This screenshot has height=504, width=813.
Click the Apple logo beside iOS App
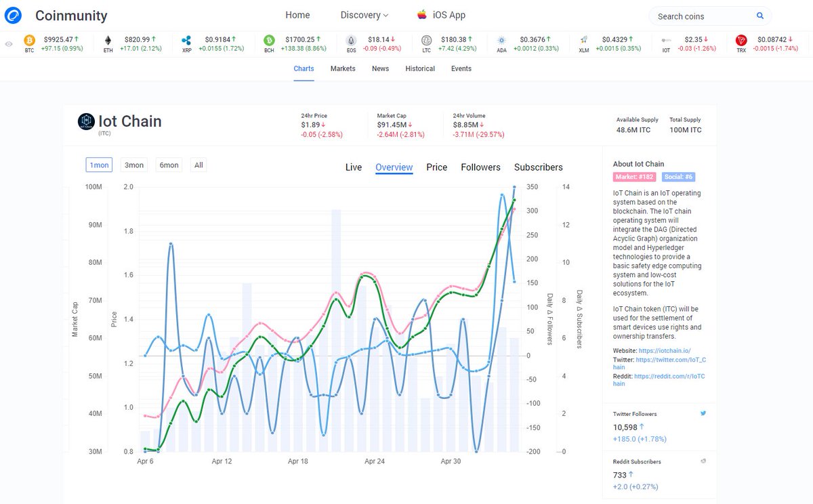tap(422, 15)
